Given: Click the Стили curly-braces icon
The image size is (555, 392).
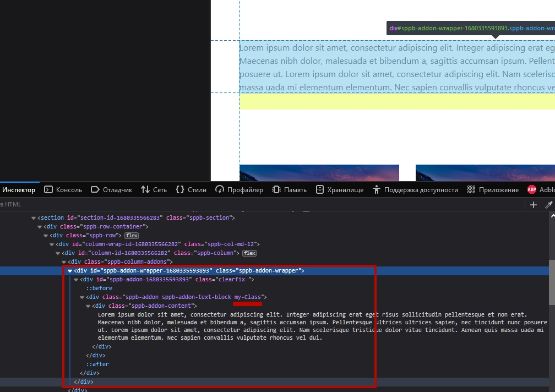Looking at the screenshot, I should click(x=179, y=189).
